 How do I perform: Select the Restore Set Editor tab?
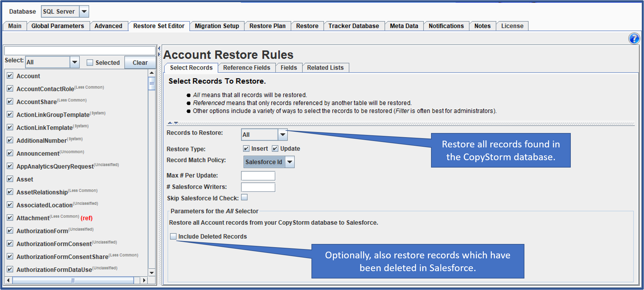point(159,26)
